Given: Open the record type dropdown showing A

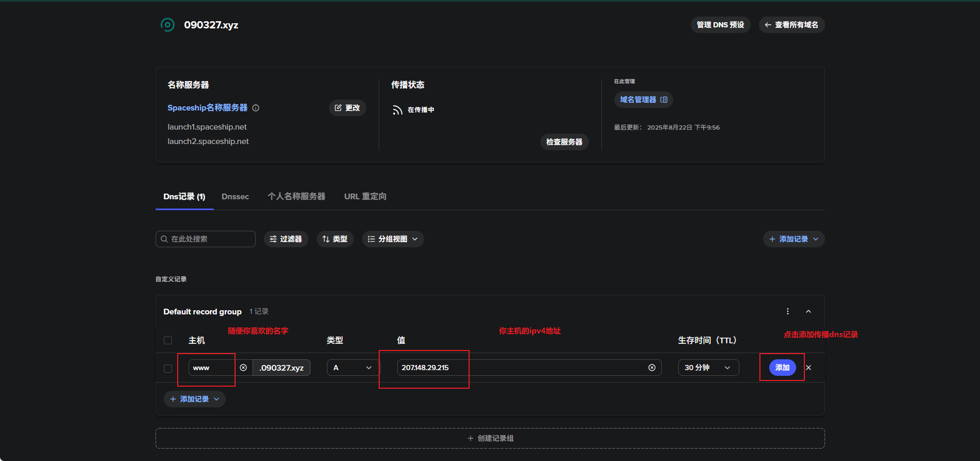Looking at the screenshot, I should click(x=352, y=368).
